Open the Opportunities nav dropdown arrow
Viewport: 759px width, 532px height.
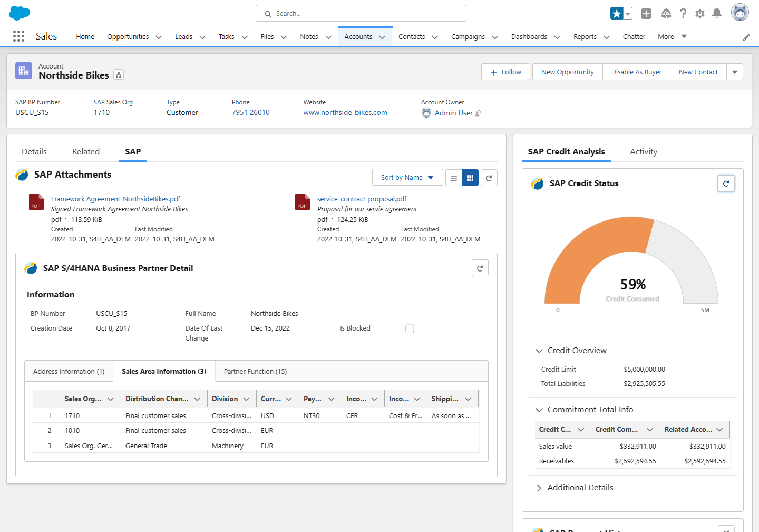(159, 37)
